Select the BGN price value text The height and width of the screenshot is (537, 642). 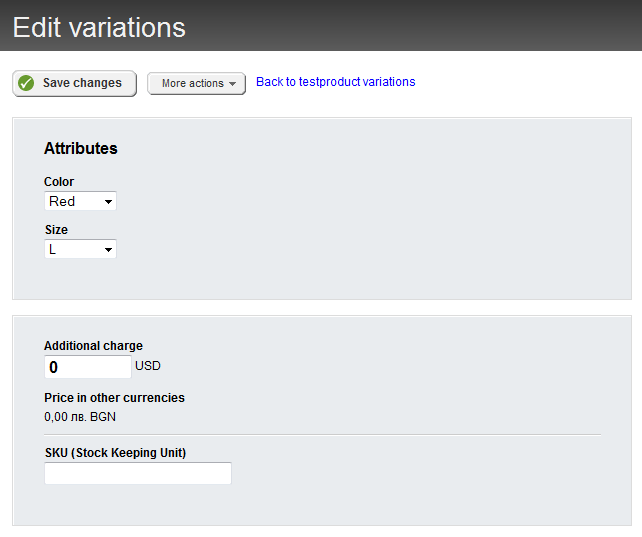coord(80,416)
